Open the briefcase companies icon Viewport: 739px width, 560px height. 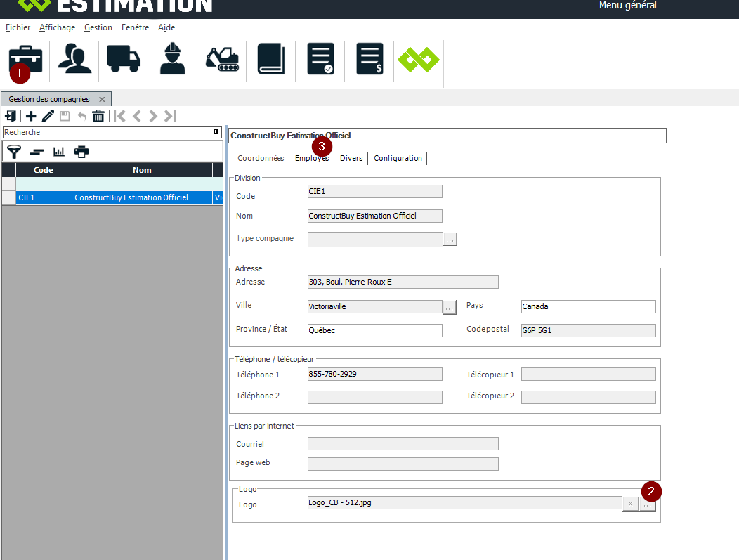click(25, 60)
